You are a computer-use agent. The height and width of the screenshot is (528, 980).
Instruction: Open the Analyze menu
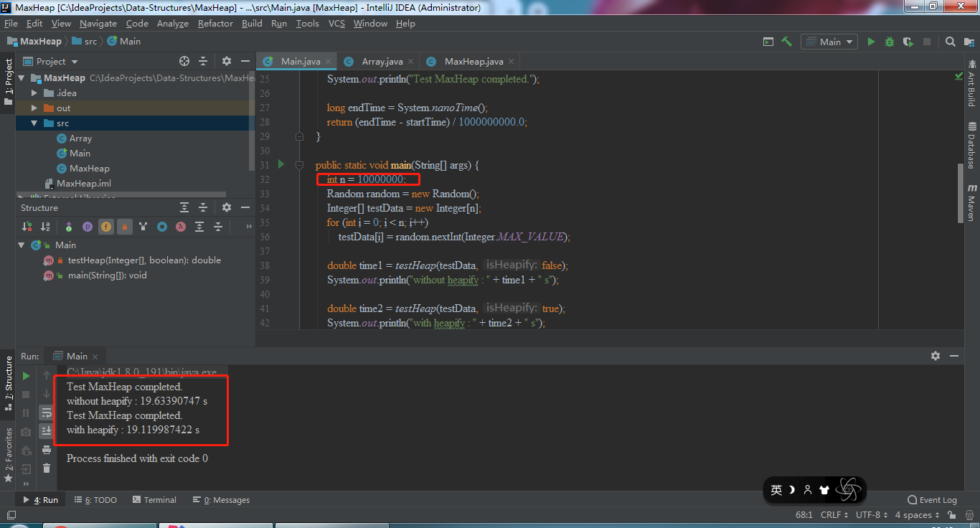pos(172,24)
